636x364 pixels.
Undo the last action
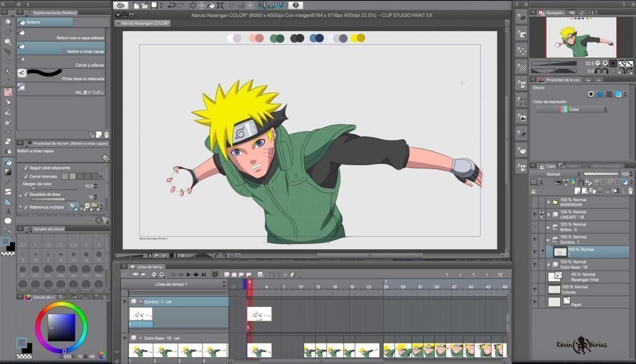click(171, 5)
